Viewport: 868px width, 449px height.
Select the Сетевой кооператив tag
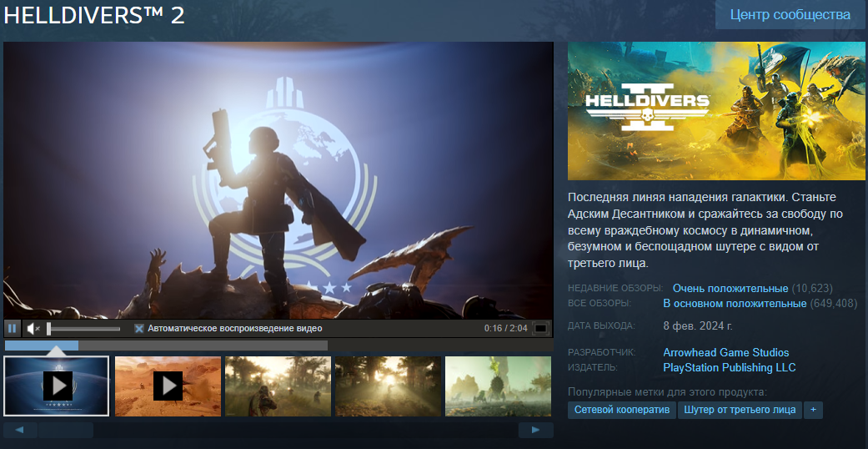pos(621,410)
